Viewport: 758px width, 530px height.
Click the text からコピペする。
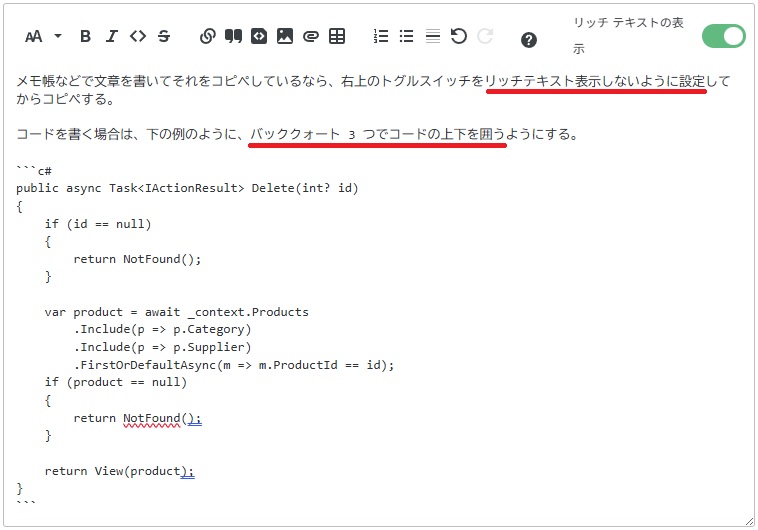coord(66,99)
